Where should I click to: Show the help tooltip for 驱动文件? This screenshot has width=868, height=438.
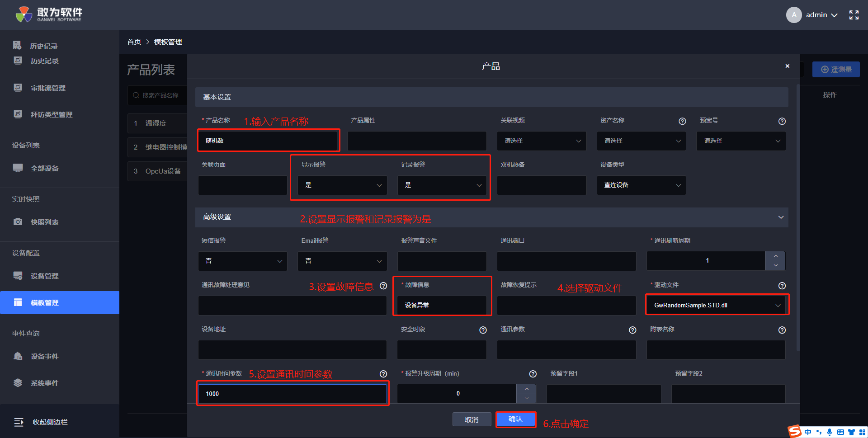782,286
